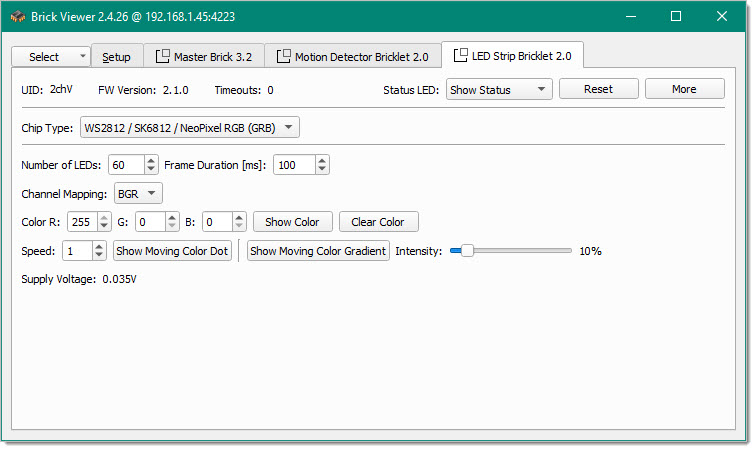Click the detach icon on Motion Detector tab
Screen dimensions: 755x450
pos(283,57)
